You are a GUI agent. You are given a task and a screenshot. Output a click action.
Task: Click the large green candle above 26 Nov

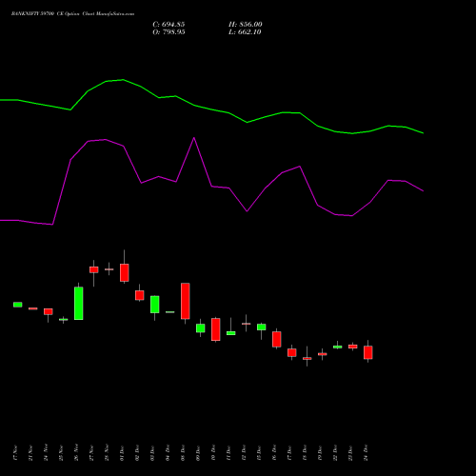(79, 303)
